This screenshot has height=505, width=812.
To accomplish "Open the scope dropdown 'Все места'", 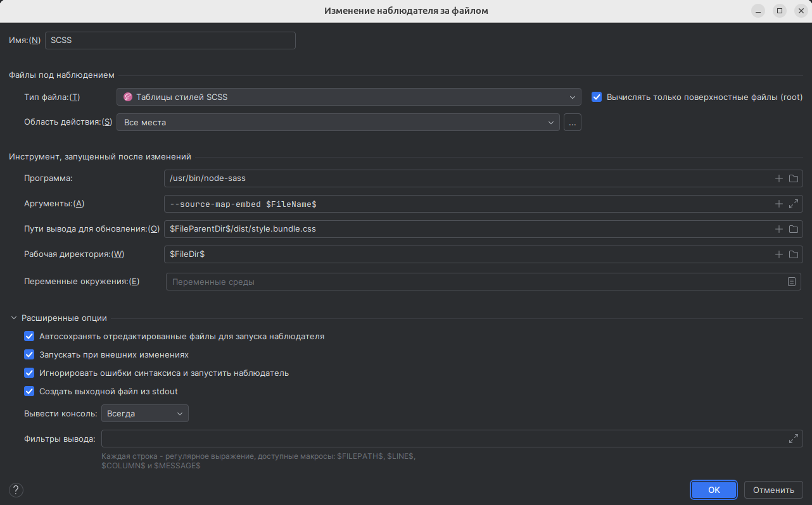I will click(x=338, y=123).
